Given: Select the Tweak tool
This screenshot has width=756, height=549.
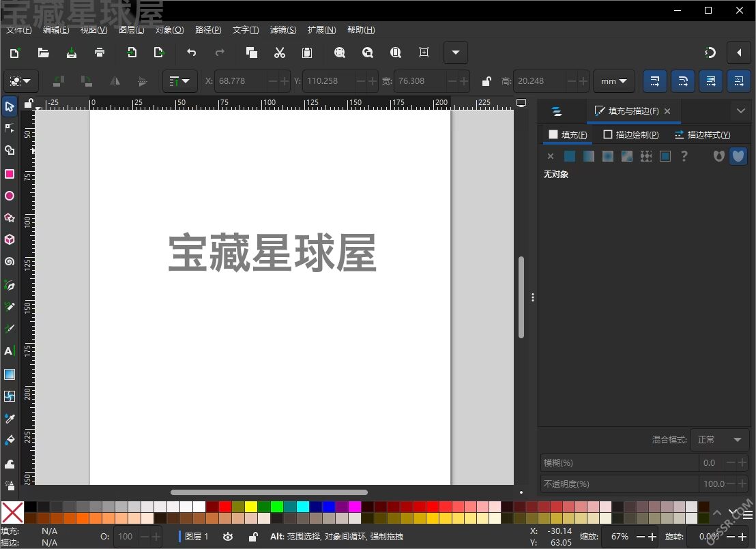Looking at the screenshot, I should click(9, 464).
